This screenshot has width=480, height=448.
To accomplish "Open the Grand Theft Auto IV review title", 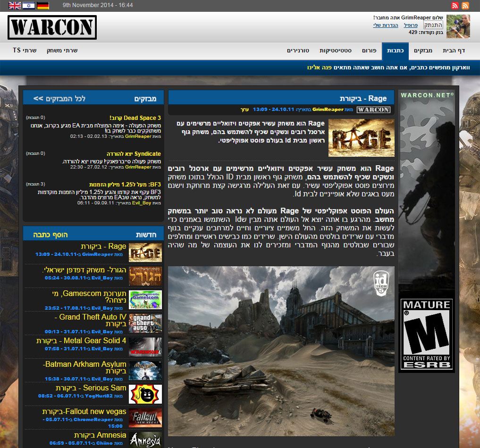I will pyautogui.click(x=90, y=321).
